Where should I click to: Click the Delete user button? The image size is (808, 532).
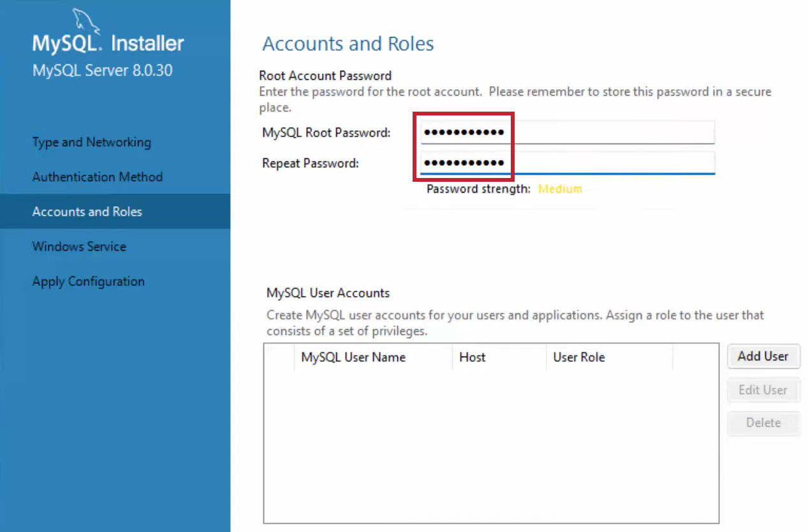pos(763,423)
